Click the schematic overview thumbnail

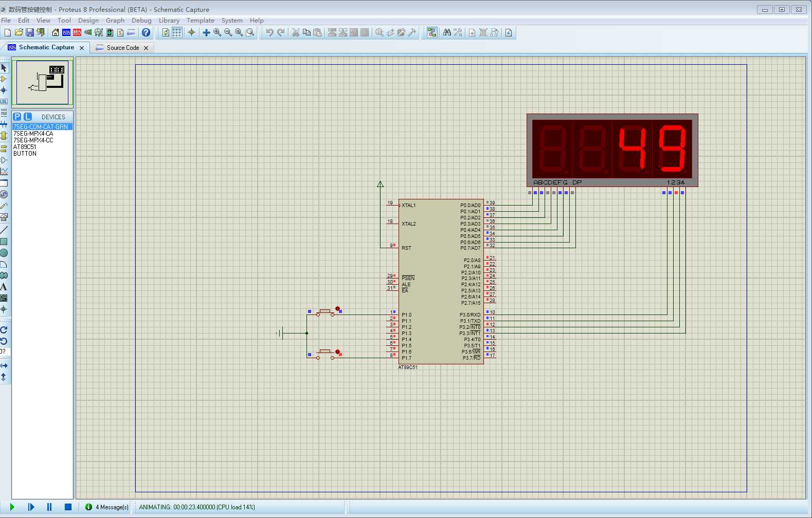pyautogui.click(x=43, y=82)
